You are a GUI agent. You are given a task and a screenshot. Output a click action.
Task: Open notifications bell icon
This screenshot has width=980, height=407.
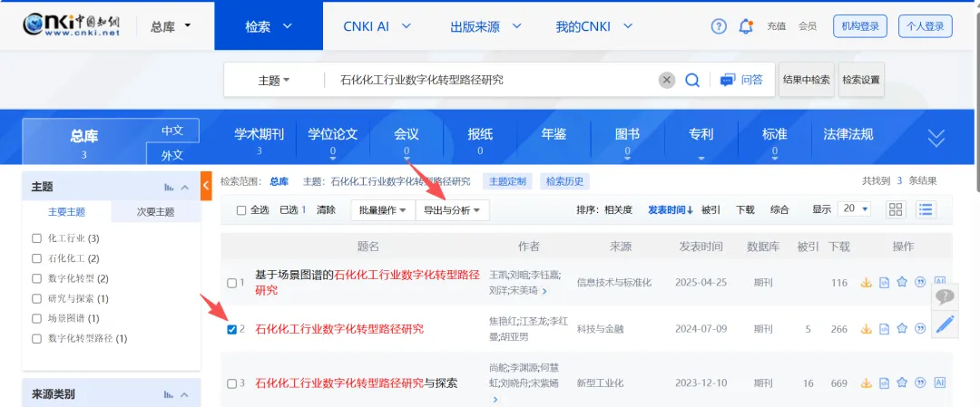pyautogui.click(x=746, y=26)
